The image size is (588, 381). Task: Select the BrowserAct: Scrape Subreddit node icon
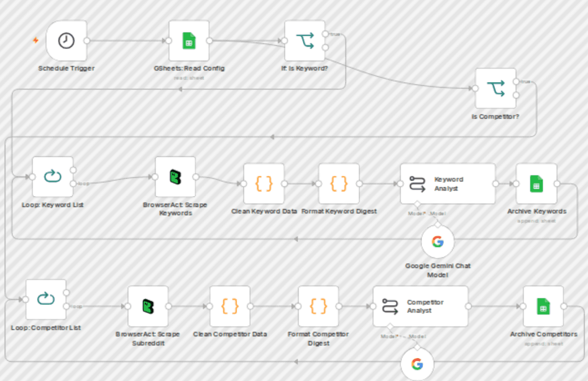(148, 306)
